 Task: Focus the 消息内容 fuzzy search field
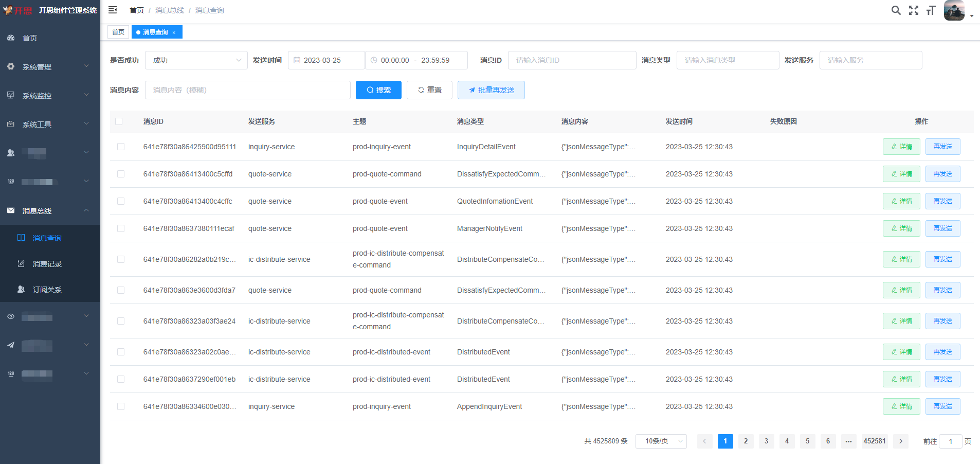[248, 90]
